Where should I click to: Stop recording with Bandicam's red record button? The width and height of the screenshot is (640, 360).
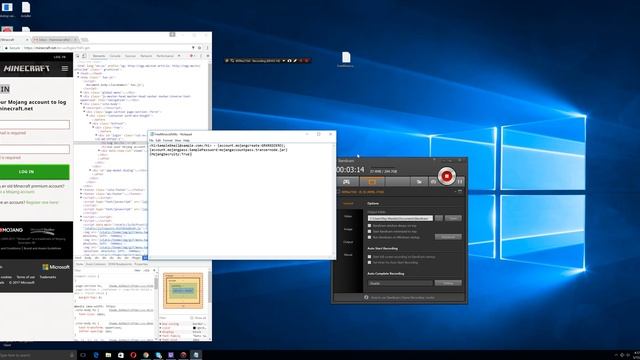447,176
